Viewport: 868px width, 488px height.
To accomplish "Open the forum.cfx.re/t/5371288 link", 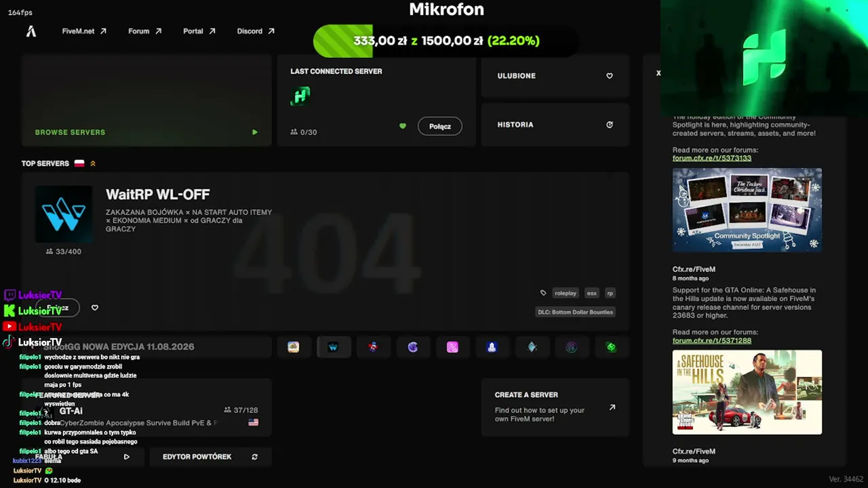I will tap(712, 340).
